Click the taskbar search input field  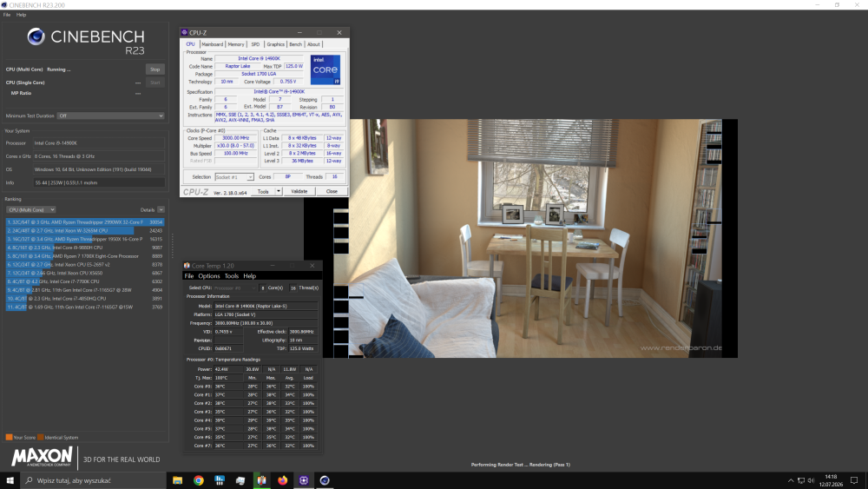click(x=94, y=480)
